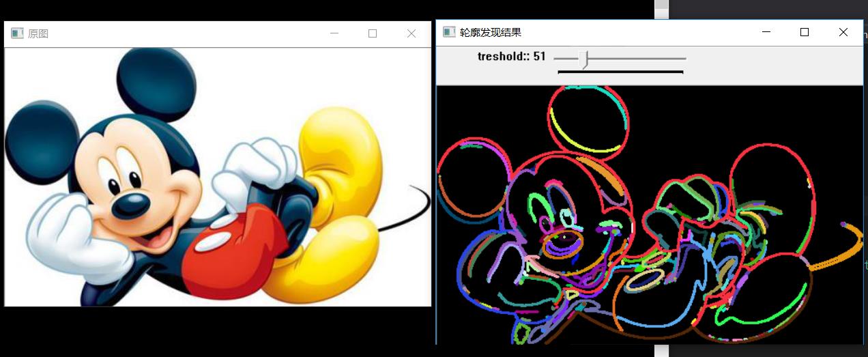Maximize the 原图 window
Image resolution: width=868 pixels, height=357 pixels.
[x=373, y=33]
